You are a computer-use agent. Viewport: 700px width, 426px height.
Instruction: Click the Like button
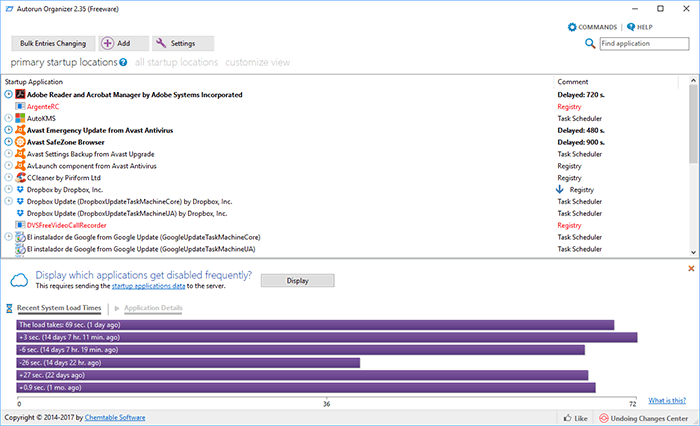(575, 418)
